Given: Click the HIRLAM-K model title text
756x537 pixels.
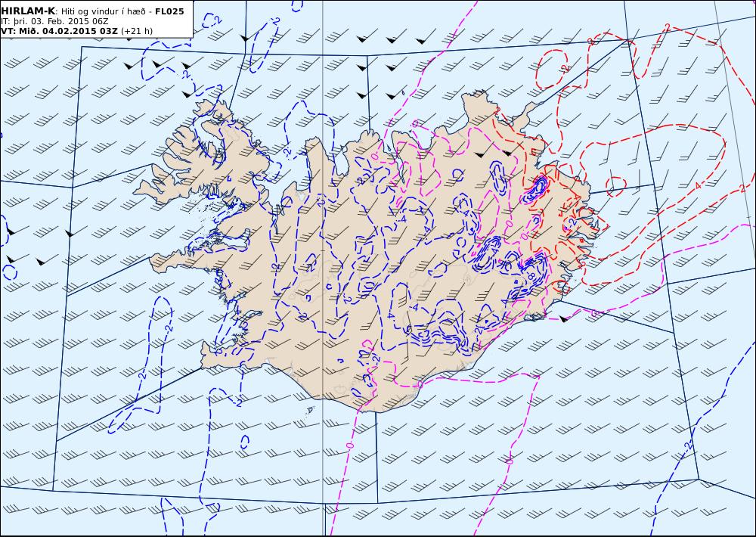Looking at the screenshot, I should (x=28, y=11).
